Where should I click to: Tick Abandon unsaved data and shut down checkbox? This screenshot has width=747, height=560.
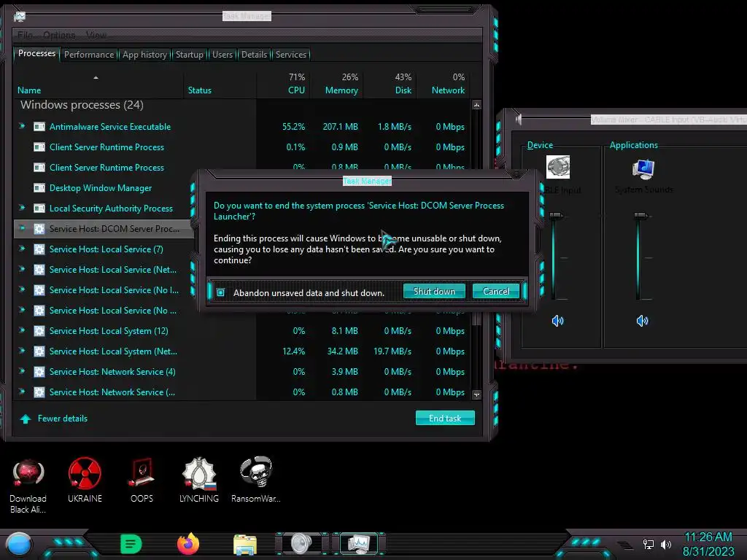tap(220, 292)
